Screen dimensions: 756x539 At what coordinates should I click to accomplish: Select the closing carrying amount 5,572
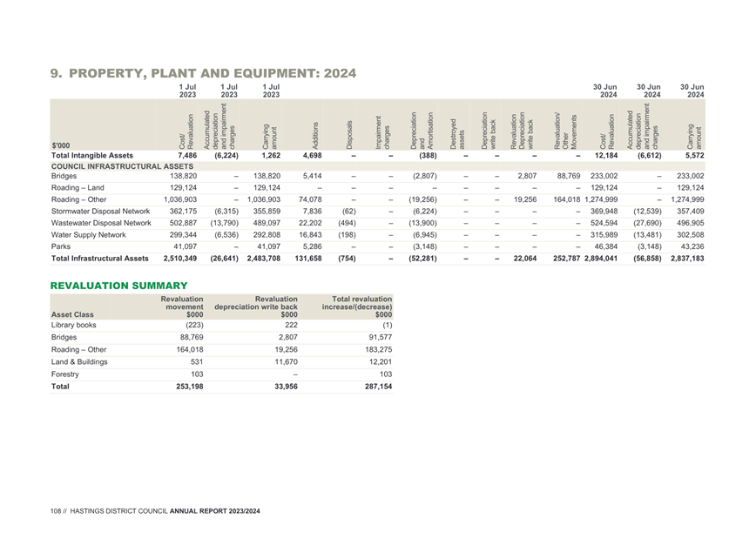pyautogui.click(x=695, y=155)
